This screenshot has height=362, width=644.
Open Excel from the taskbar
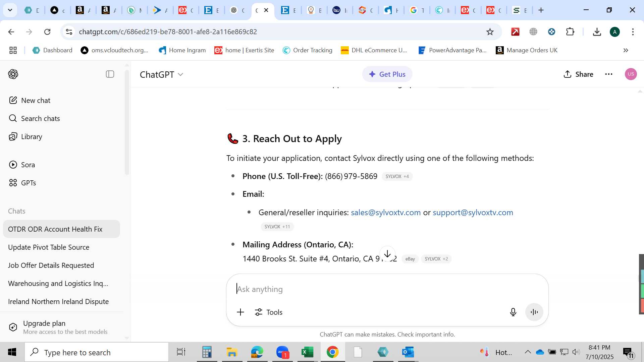coord(307,352)
